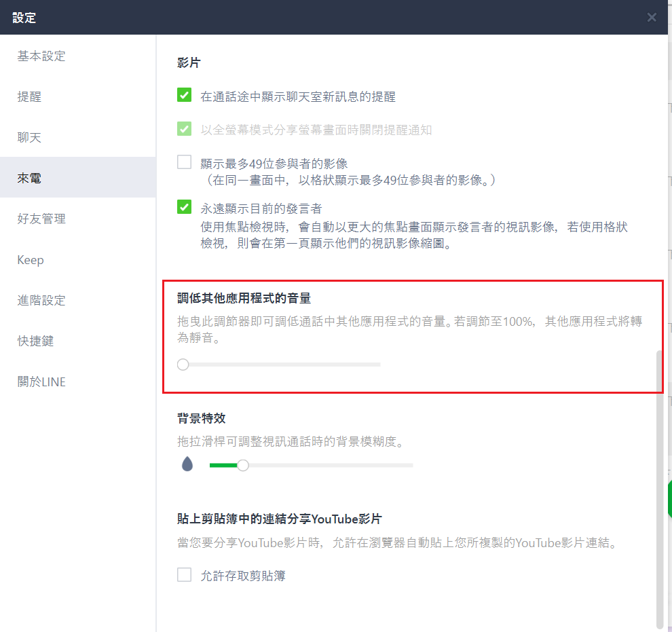The image size is (672, 632).
Task: Open the 快捷鍵 settings section
Action: pyautogui.click(x=77, y=341)
